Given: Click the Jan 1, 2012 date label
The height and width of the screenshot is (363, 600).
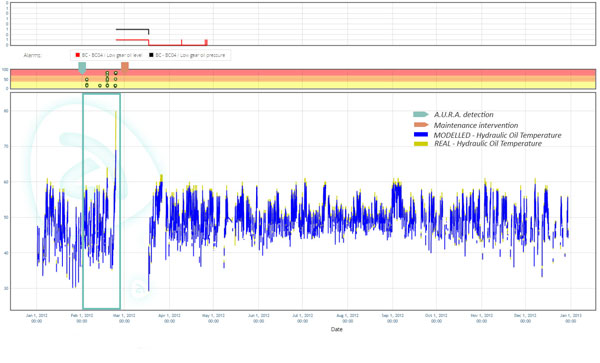Looking at the screenshot, I should [x=37, y=318].
